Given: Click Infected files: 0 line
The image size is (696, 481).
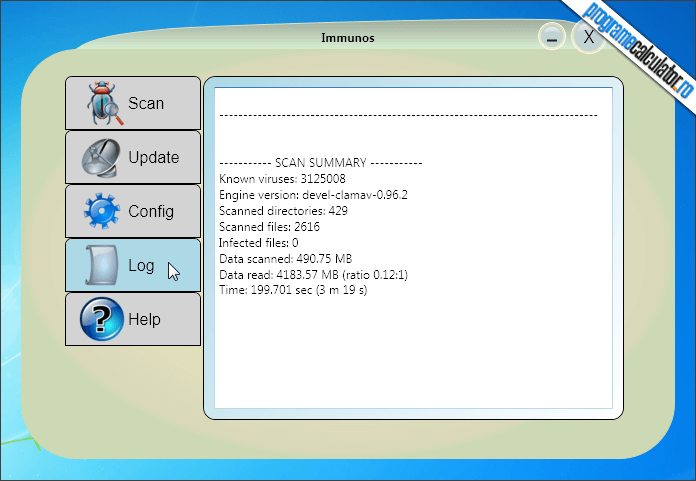Looking at the screenshot, I should (x=259, y=243).
